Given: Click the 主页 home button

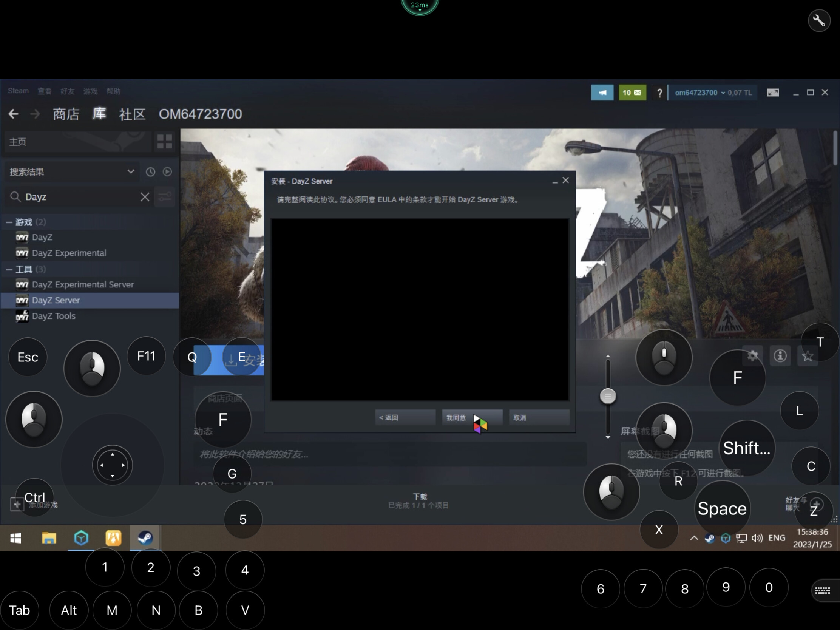Looking at the screenshot, I should tap(77, 142).
